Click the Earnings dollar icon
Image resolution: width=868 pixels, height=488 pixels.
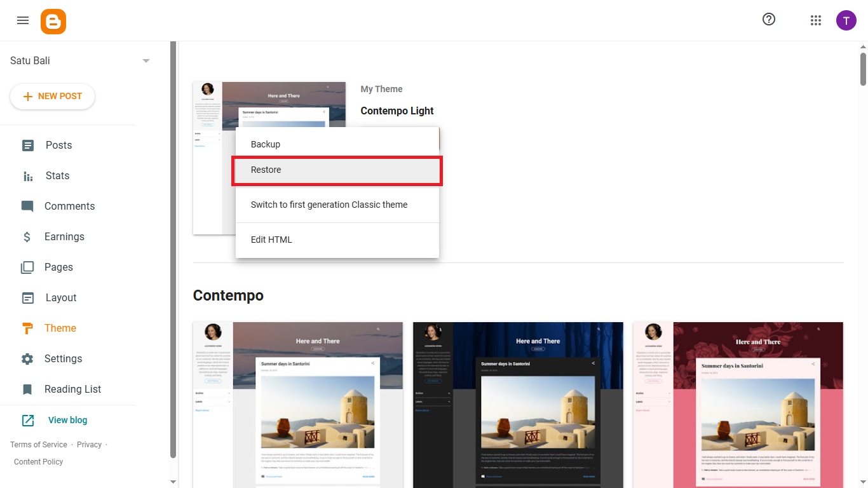(28, 236)
